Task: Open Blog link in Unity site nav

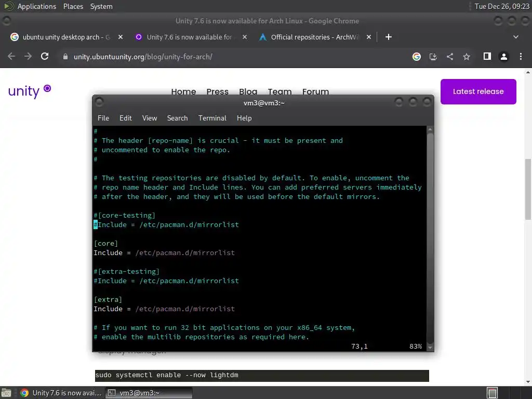Action: coord(248,91)
